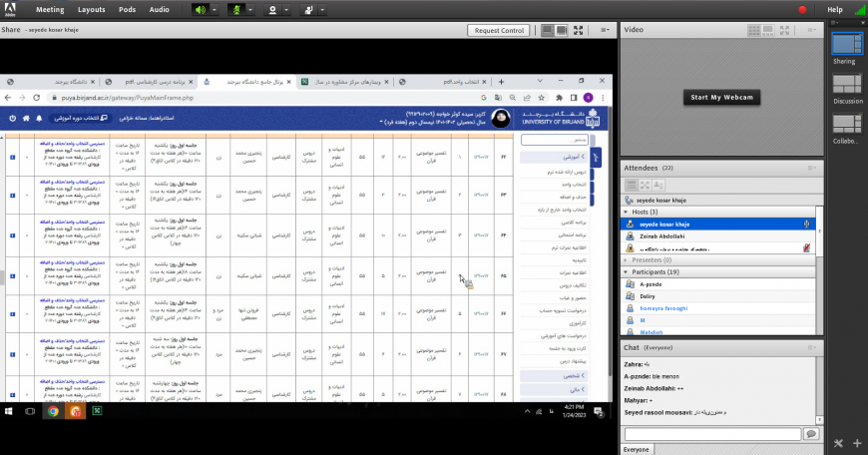Open the webcam options dropdown arrow
Viewport: 868px width, 455px height.
pyautogui.click(x=286, y=9)
